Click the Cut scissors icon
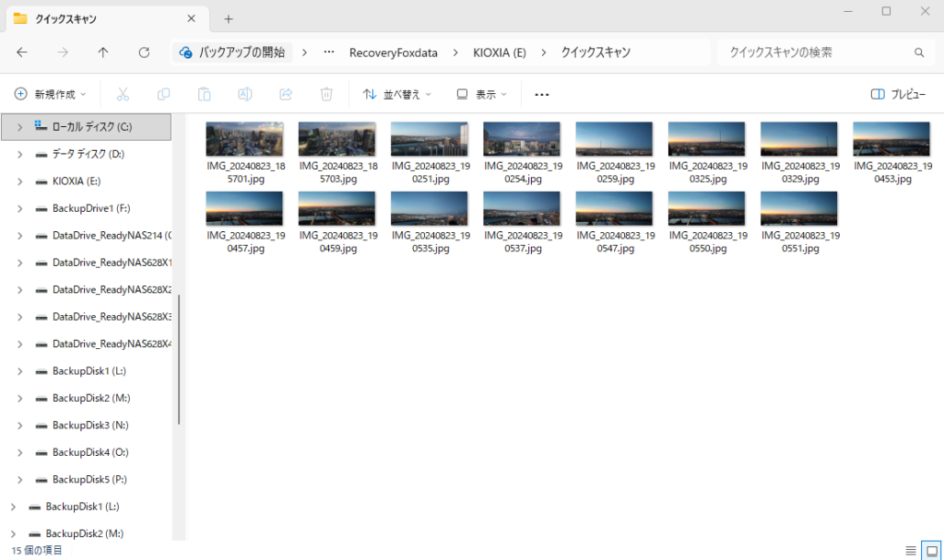This screenshot has height=560, width=944. coord(123,94)
